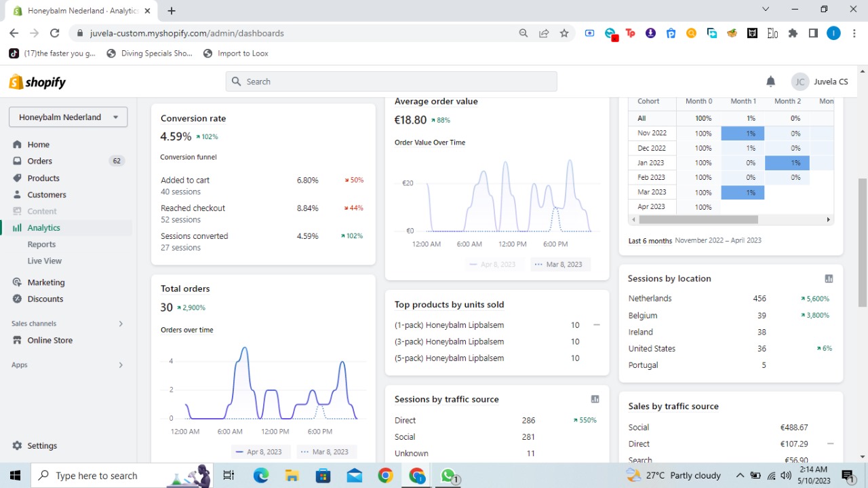Open Microsoft Edge from taskbar
Viewport: 868px width, 488px height.
pos(261,475)
